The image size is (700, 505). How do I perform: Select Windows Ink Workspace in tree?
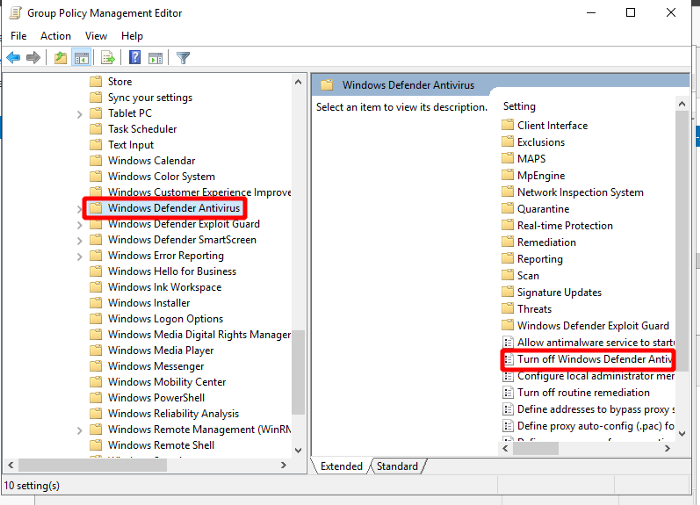(164, 287)
